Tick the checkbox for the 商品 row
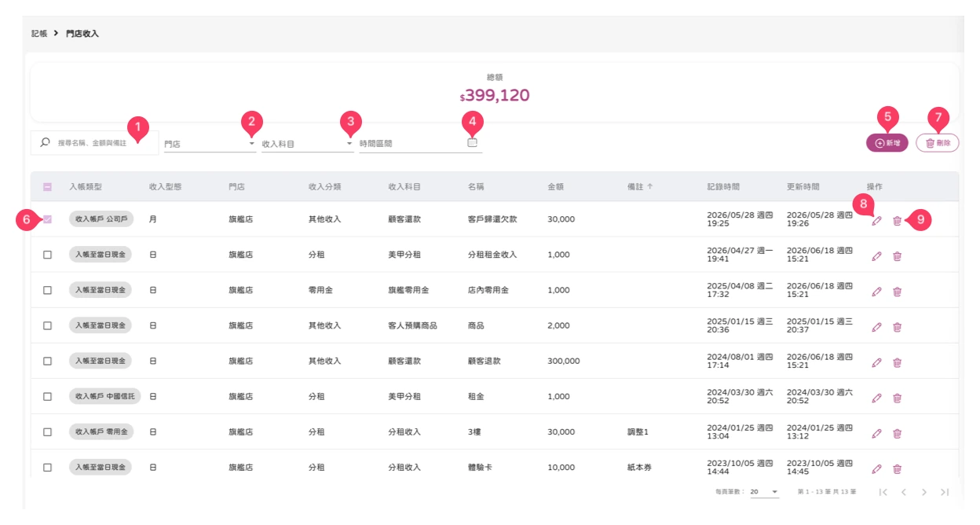This screenshot has width=980, height=525. click(x=47, y=325)
